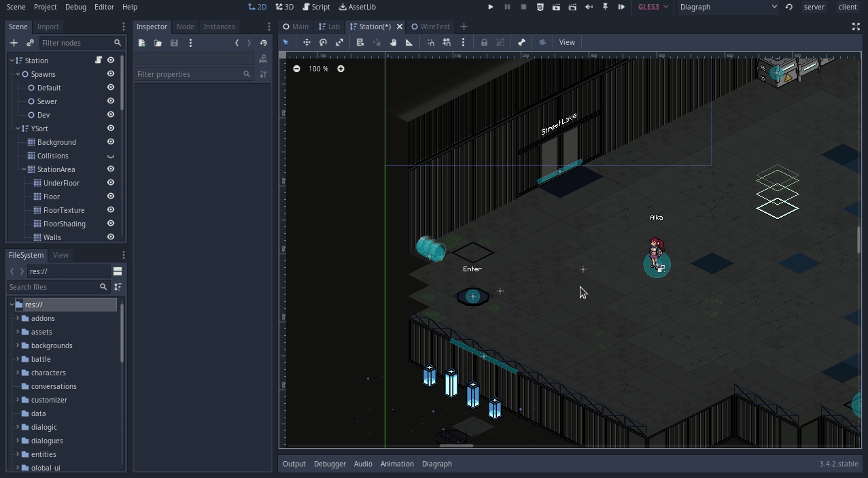Toggle distraction-free mode
The height and width of the screenshot is (478, 868).
(856, 27)
